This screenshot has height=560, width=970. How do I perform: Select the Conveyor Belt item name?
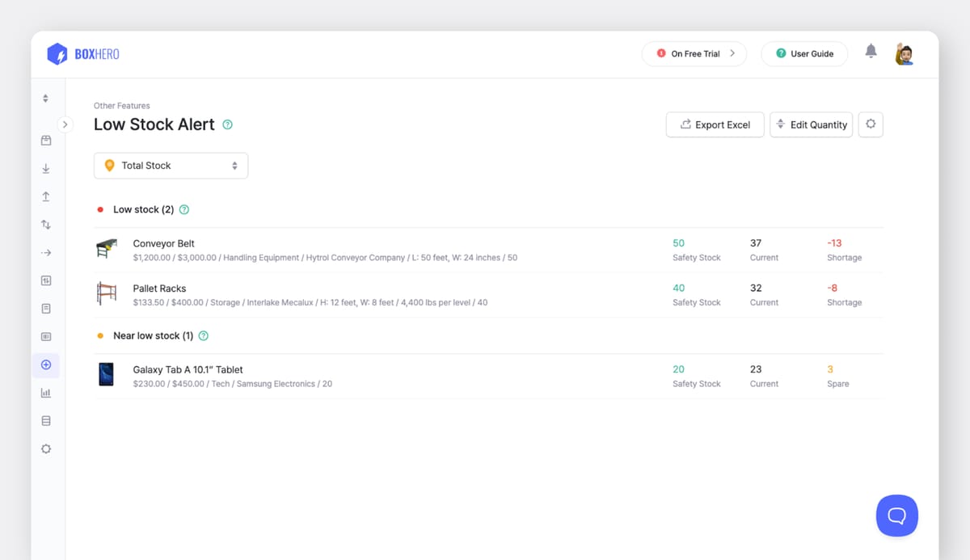[x=164, y=243]
